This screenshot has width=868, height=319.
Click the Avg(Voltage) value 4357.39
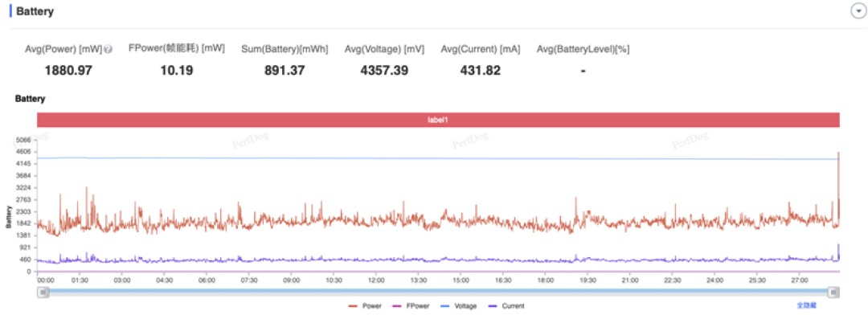385,71
